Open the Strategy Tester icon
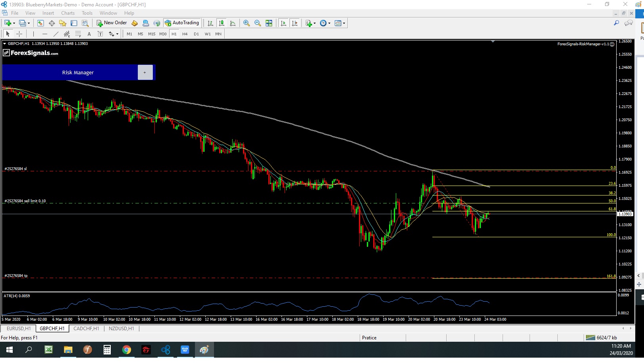Image resolution: width=644 pixels, height=364 pixels. (85, 23)
